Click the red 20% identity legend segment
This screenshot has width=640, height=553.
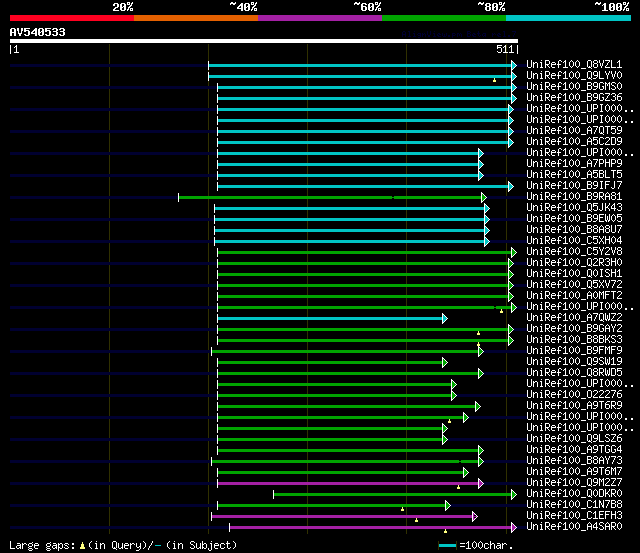[72, 18]
